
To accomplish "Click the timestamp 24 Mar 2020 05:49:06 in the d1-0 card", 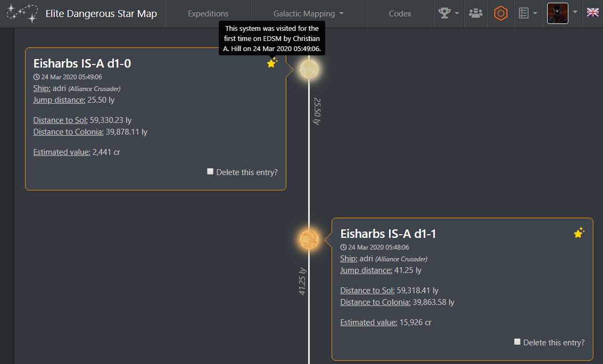I will pyautogui.click(x=71, y=77).
